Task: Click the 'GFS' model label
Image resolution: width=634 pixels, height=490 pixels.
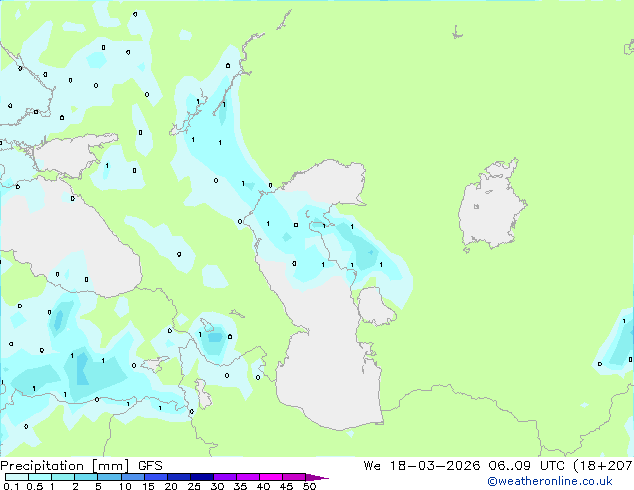Action: (x=150, y=466)
